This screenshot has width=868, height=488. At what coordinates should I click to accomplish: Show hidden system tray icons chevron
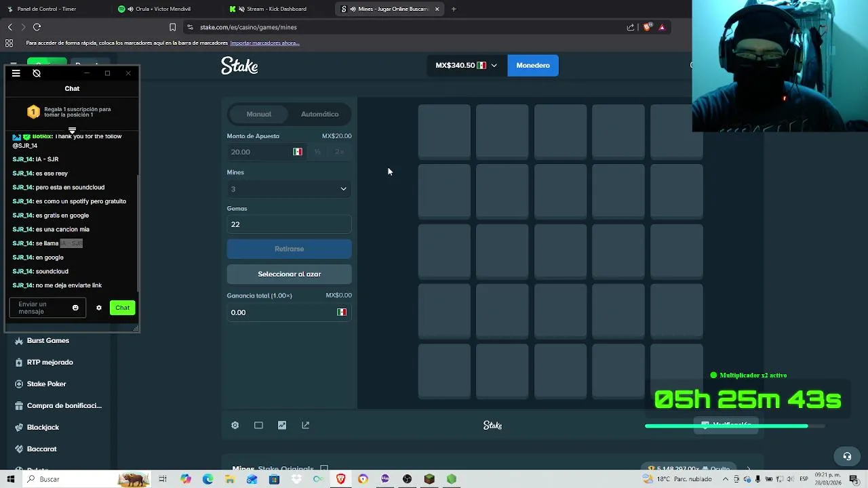(726, 479)
